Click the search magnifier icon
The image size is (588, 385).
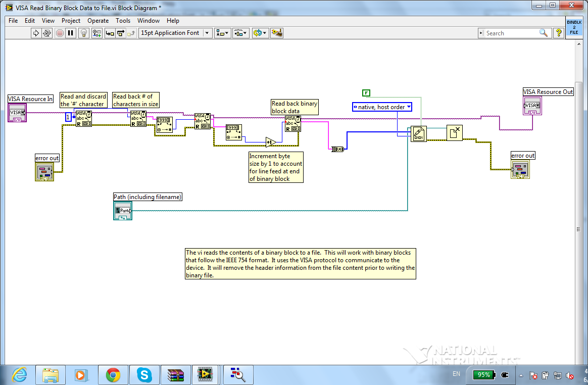[x=544, y=33]
